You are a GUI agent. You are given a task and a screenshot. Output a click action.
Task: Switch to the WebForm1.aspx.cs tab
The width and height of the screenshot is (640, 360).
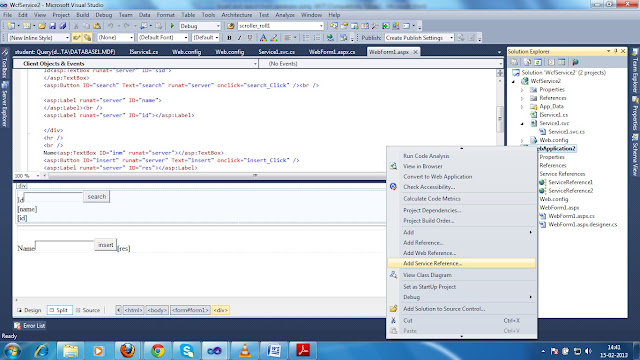tap(332, 52)
